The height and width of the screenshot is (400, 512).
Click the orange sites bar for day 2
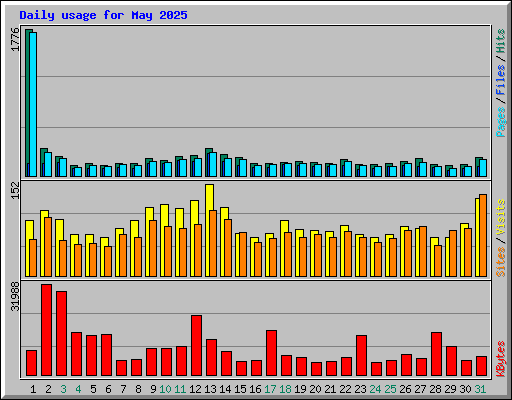[48, 247]
